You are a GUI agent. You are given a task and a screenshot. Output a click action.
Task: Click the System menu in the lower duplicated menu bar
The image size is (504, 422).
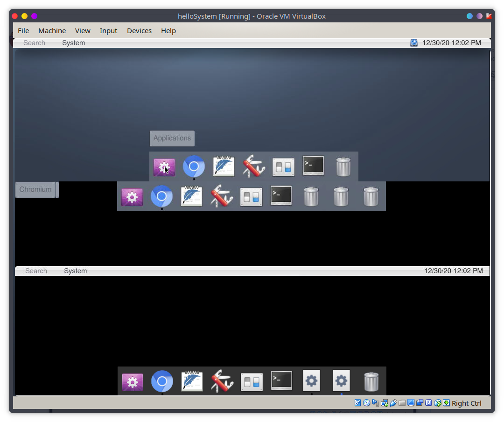(x=75, y=271)
